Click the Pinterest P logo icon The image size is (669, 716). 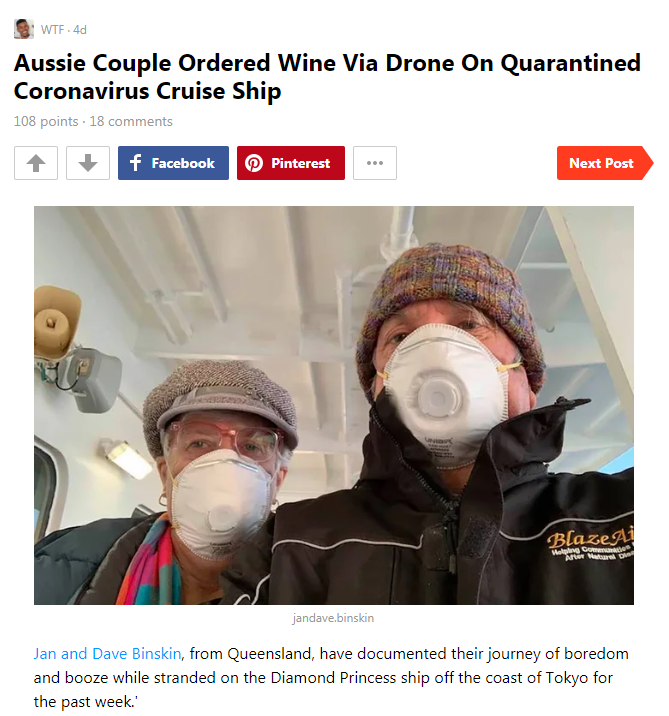point(254,163)
